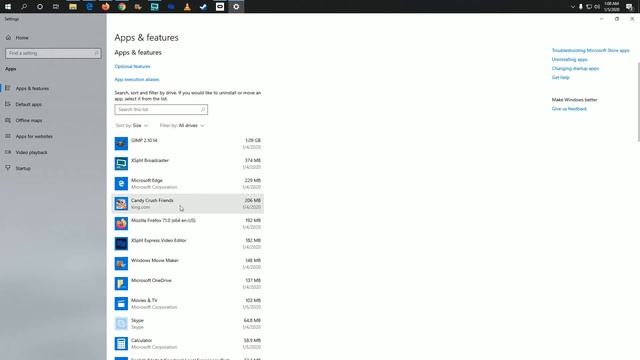Viewport: 640px width, 360px height.
Task: Launch Google Chrome from the taskbar
Action: point(122,7)
